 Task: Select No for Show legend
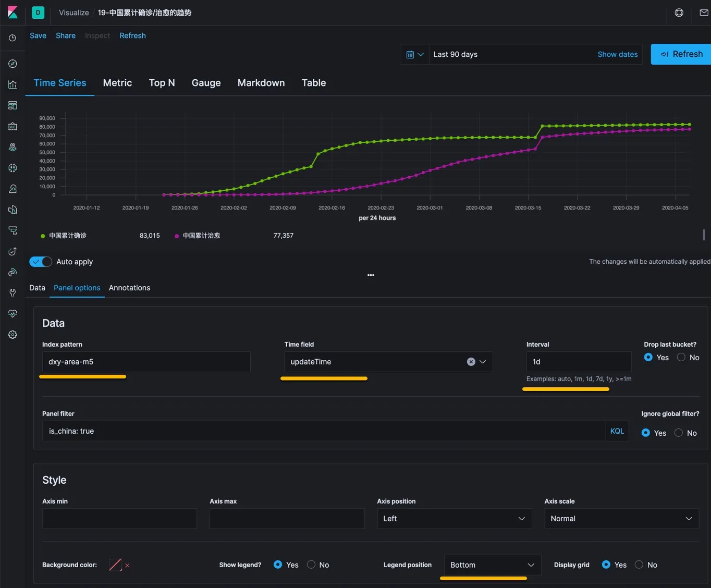pyautogui.click(x=311, y=565)
